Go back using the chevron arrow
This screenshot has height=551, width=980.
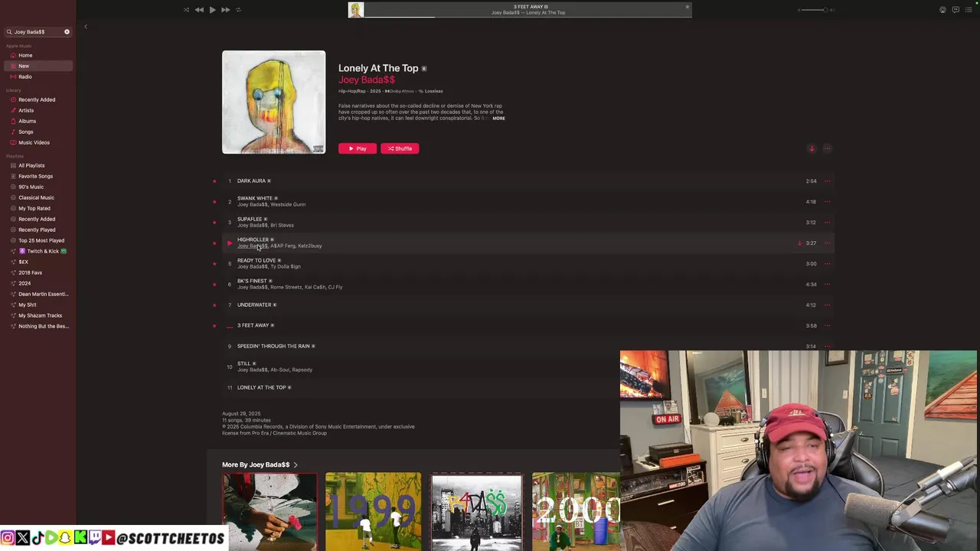(x=86, y=27)
